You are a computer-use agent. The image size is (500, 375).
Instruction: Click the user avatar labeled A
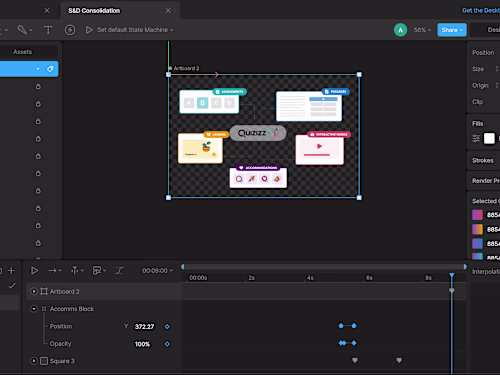[400, 30]
